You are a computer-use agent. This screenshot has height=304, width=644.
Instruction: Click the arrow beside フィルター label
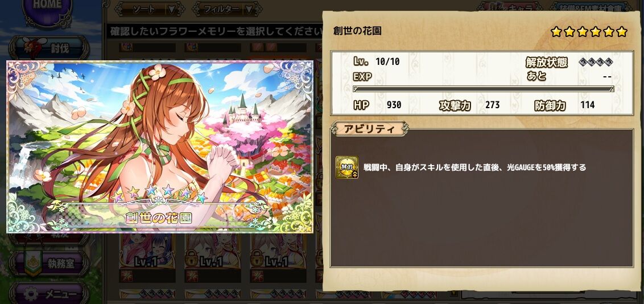click(249, 9)
